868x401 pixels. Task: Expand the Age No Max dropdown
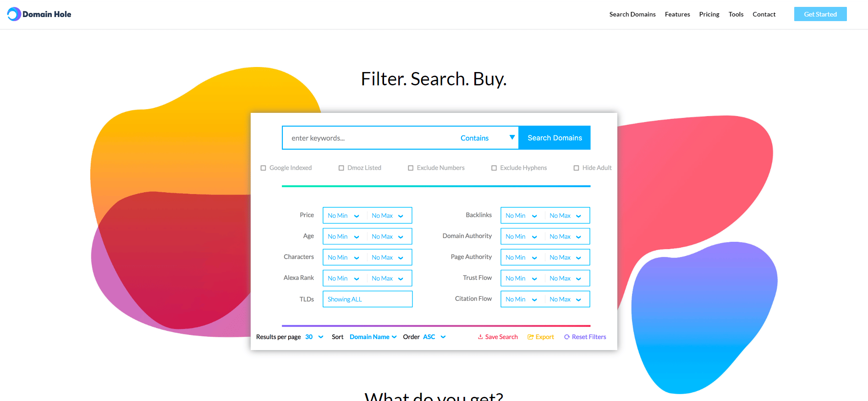[389, 236]
